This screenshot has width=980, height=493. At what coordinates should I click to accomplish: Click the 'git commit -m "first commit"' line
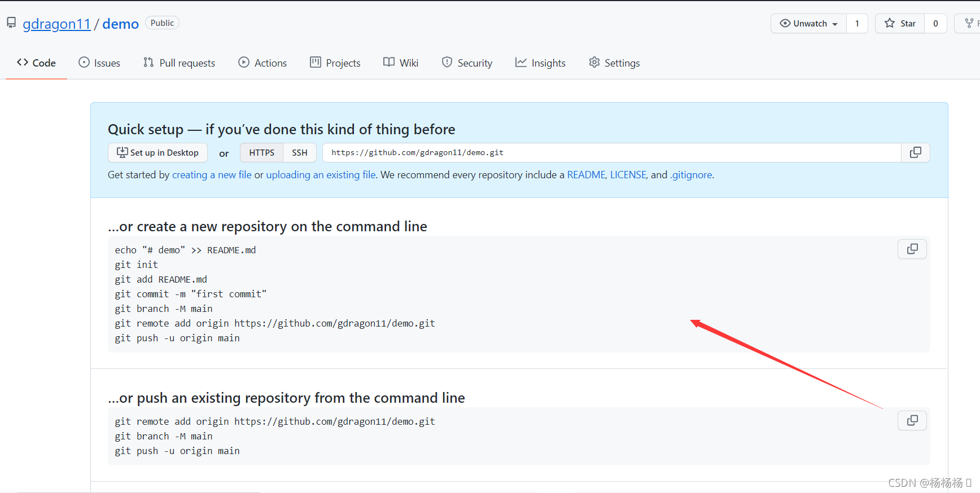pyautogui.click(x=191, y=294)
